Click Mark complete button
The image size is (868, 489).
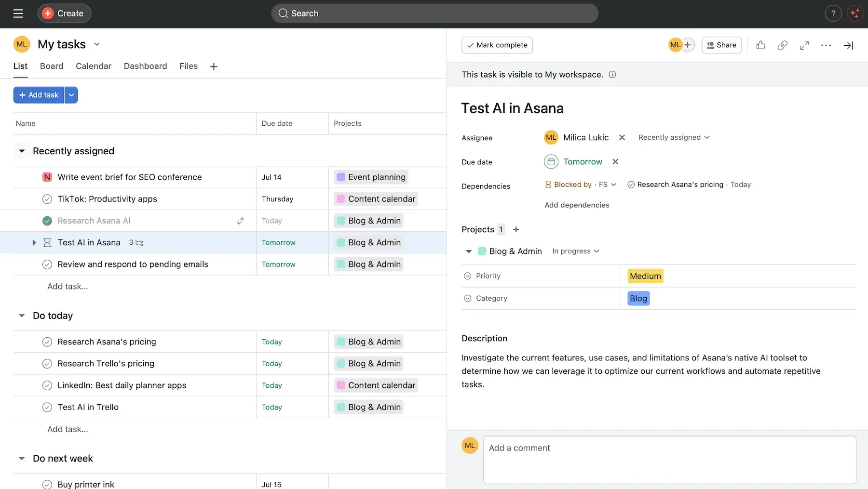497,45
